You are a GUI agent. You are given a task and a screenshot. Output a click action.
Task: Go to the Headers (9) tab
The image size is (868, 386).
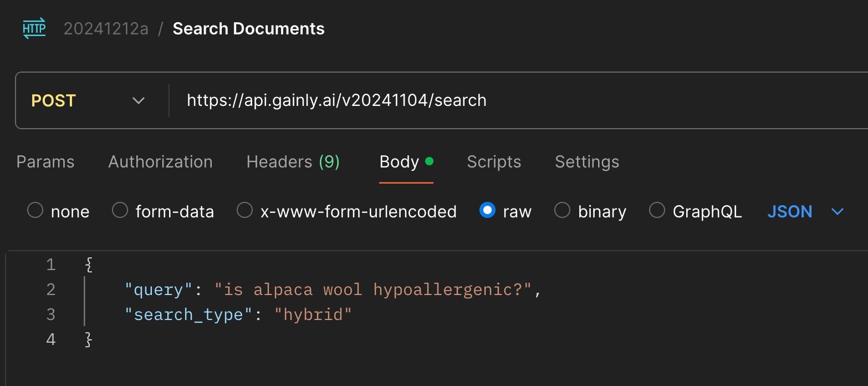(293, 162)
